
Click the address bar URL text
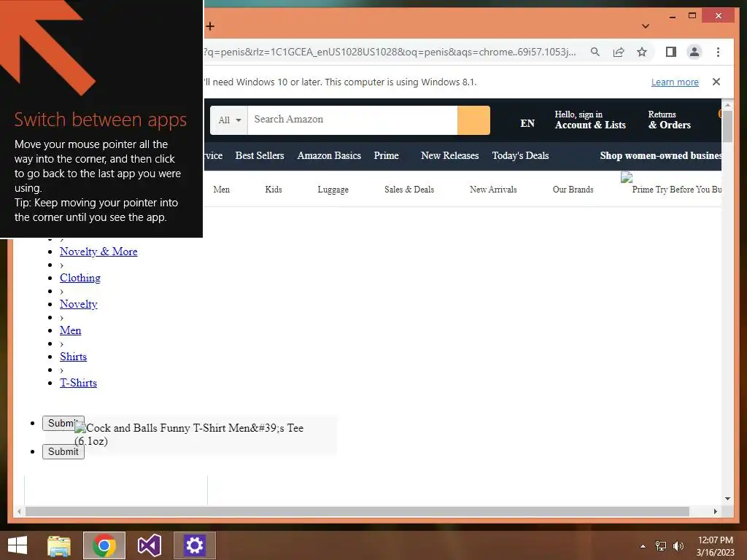(x=390, y=52)
